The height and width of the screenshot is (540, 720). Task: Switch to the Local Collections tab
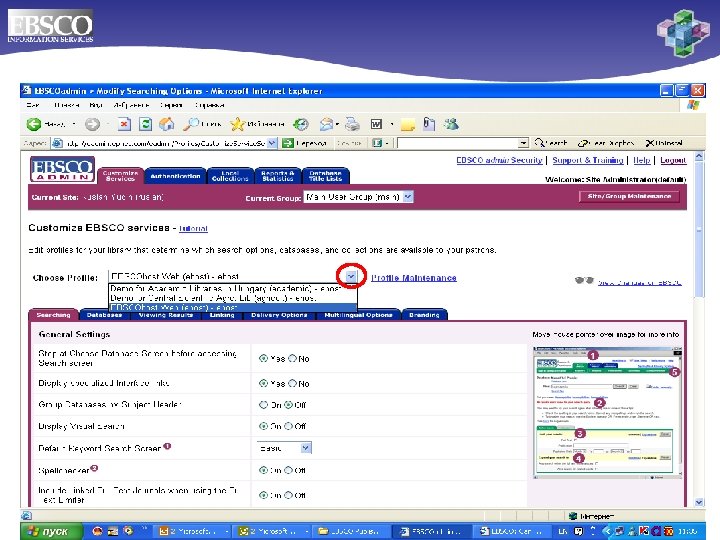click(x=230, y=176)
